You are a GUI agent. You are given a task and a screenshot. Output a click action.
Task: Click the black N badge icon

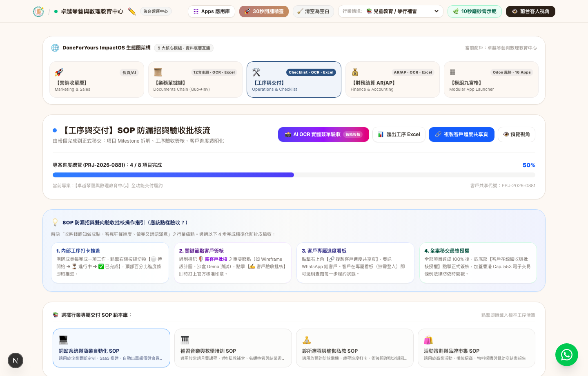[16, 360]
